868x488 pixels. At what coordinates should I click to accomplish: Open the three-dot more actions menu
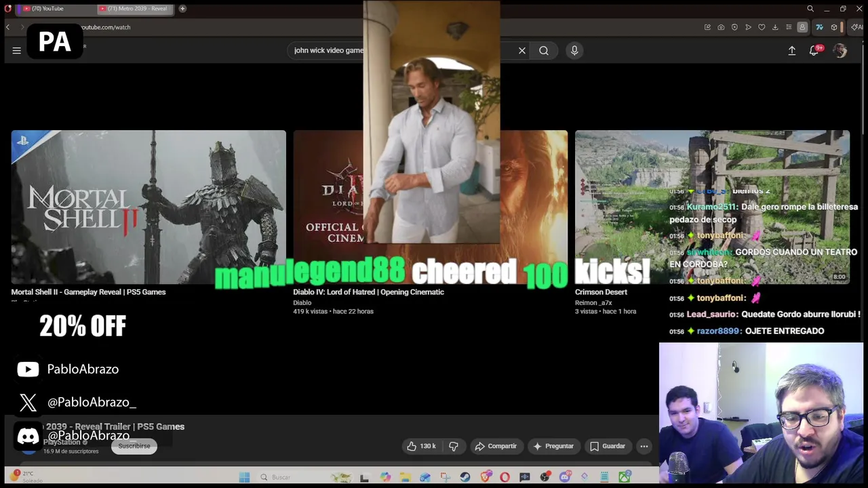tap(644, 446)
